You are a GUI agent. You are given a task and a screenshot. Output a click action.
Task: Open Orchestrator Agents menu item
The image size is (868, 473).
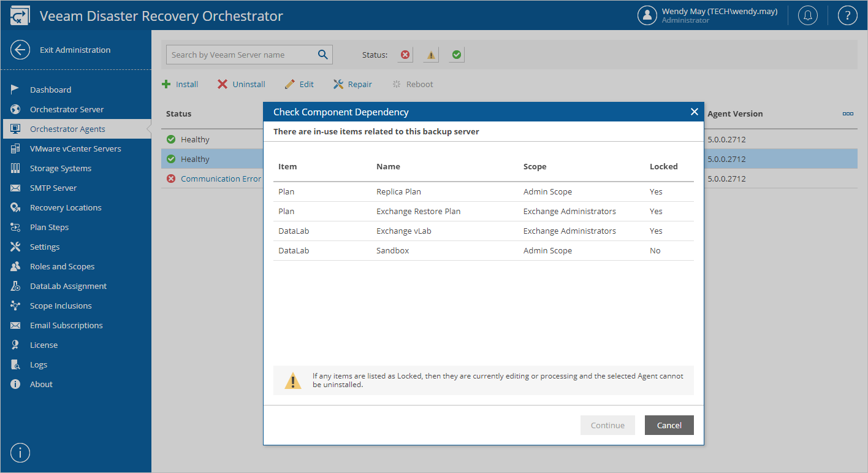pyautogui.click(x=76, y=129)
